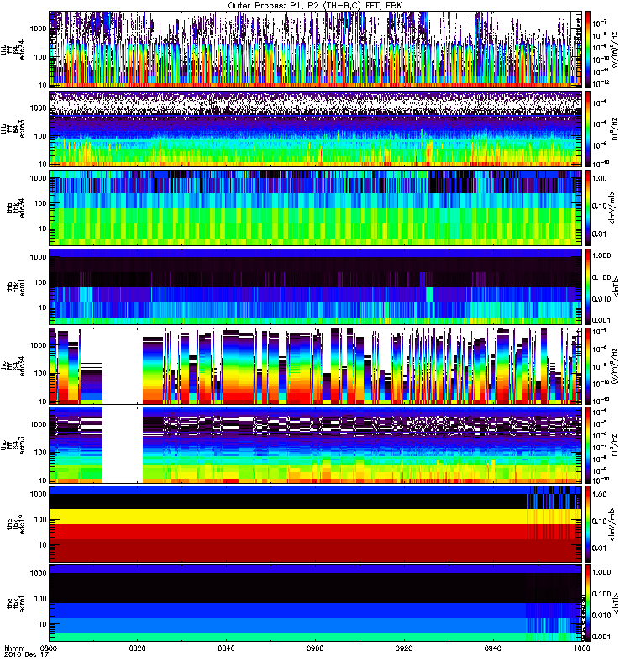Click the color bar of the thc fff edc34 panel

click(588, 366)
